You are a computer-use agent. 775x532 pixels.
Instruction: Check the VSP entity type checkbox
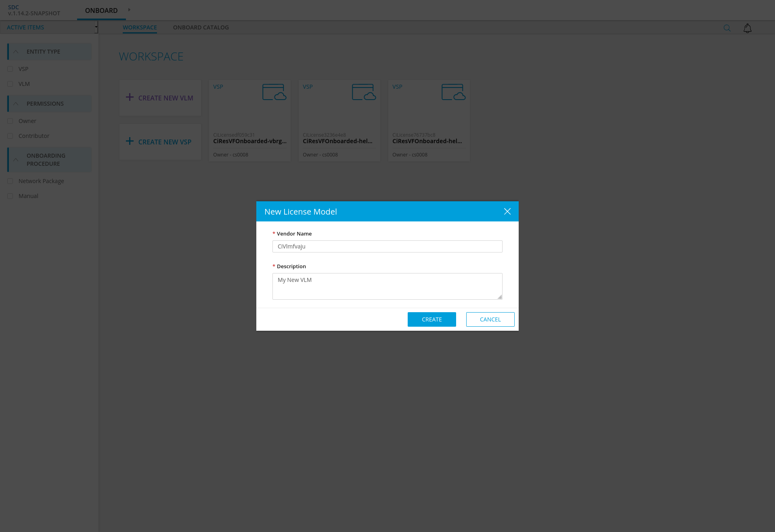coord(10,69)
